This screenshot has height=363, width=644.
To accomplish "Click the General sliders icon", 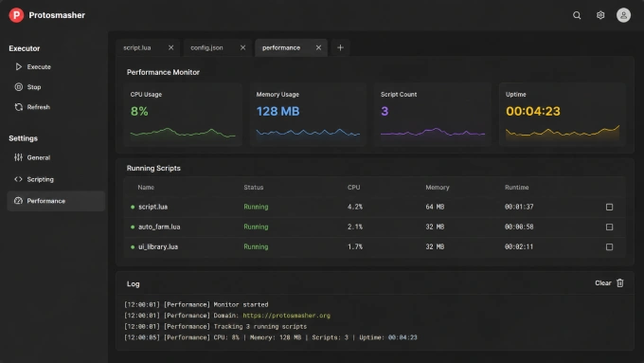I will 19,157.
